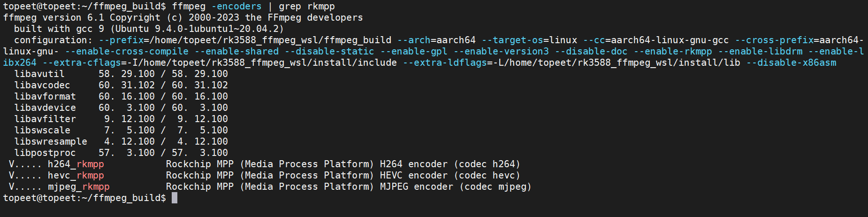Click the libpostproc library name
The height and width of the screenshot is (217, 868).
[x=45, y=153]
